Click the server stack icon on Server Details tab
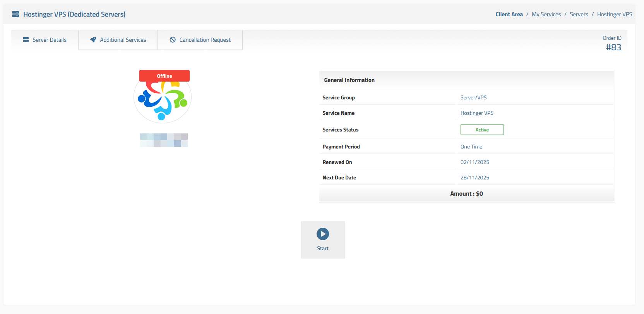This screenshot has height=314, width=644. (x=26, y=40)
